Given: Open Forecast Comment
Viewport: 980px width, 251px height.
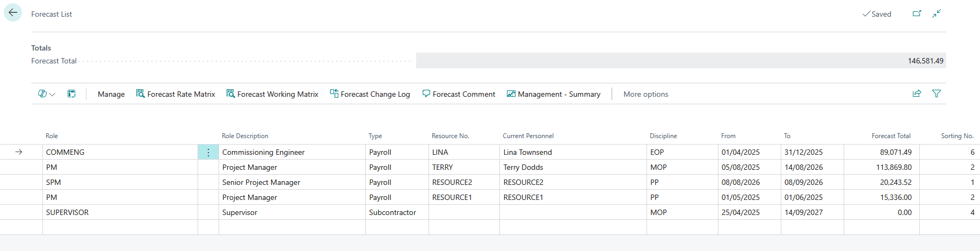Looking at the screenshot, I should pyautogui.click(x=459, y=94).
